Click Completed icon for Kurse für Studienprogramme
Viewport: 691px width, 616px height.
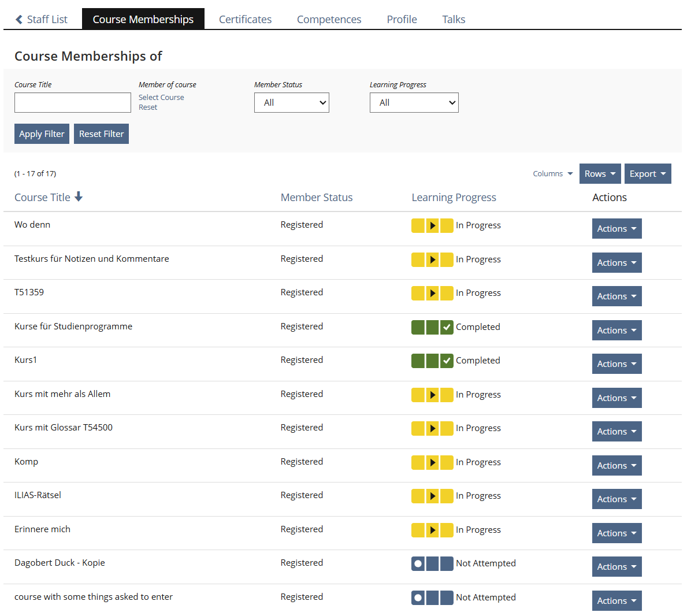click(x=432, y=327)
